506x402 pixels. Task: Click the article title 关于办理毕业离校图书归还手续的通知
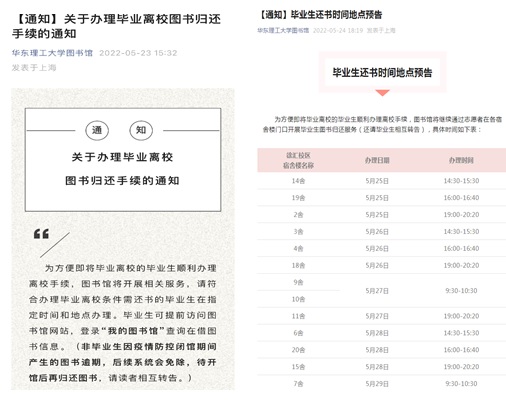click(x=116, y=26)
